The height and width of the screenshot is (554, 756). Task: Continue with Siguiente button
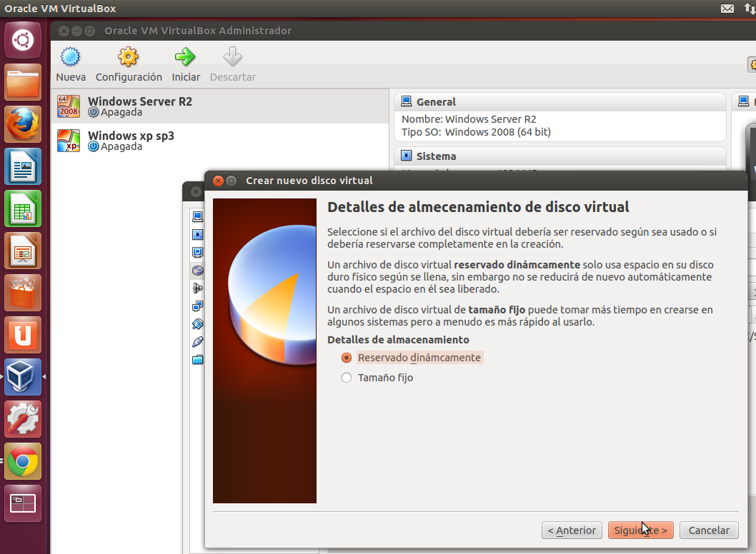(x=640, y=530)
